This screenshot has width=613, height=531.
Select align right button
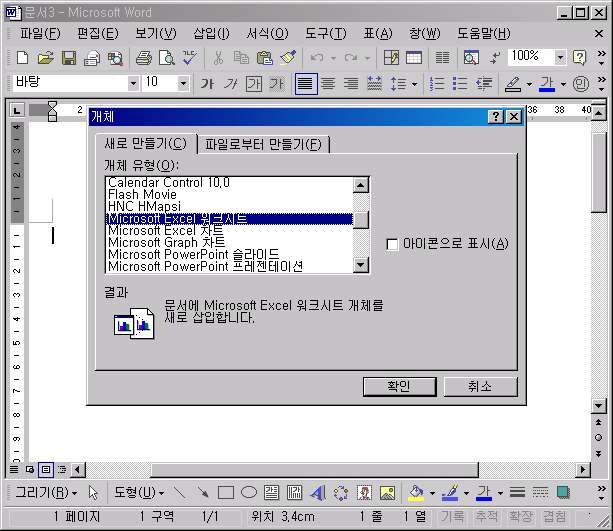pyautogui.click(x=351, y=83)
